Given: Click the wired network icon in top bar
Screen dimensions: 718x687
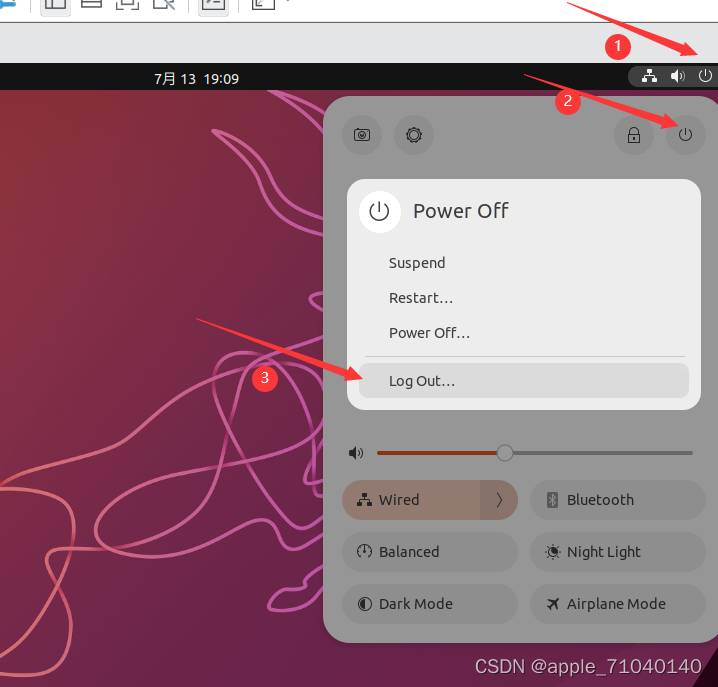Looking at the screenshot, I should tap(649, 76).
